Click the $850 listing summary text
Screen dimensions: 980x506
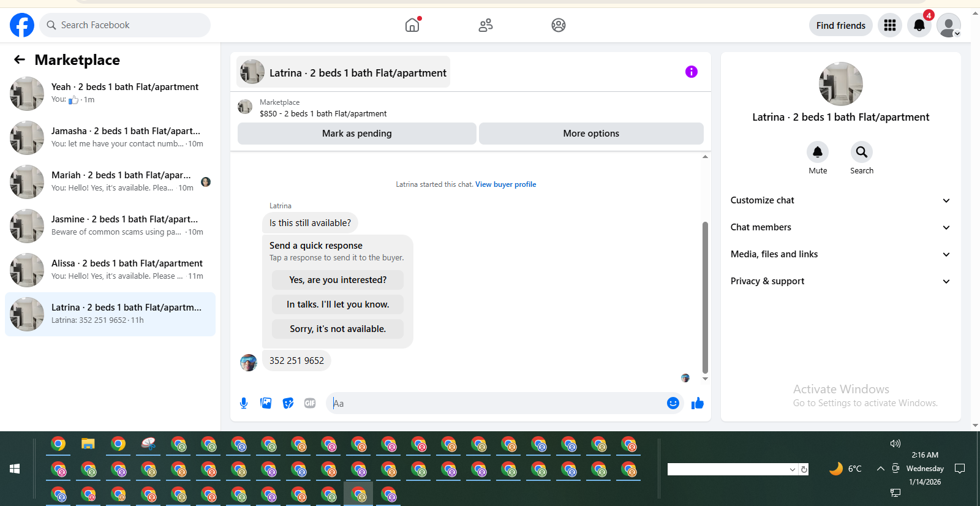tap(323, 113)
